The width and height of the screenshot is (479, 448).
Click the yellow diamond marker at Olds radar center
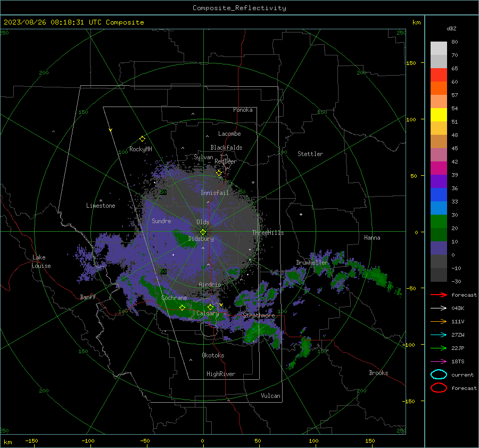point(203,232)
